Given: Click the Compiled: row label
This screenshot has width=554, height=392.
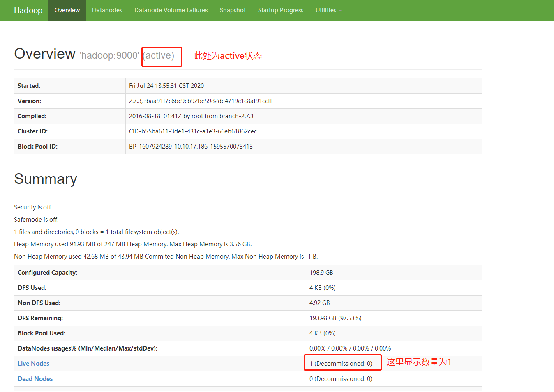Looking at the screenshot, I should click(x=32, y=116).
